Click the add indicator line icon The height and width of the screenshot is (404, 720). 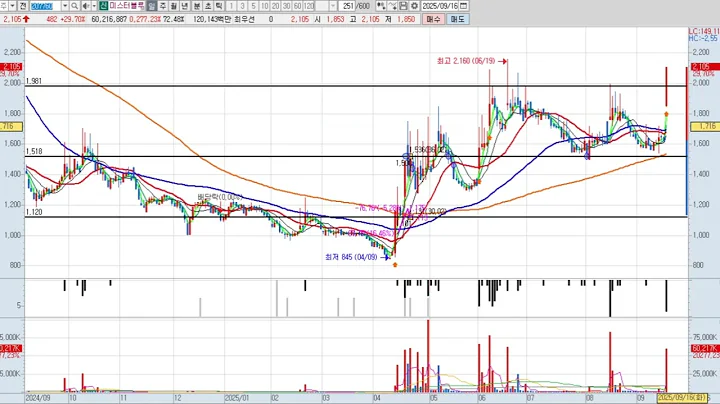392,6
